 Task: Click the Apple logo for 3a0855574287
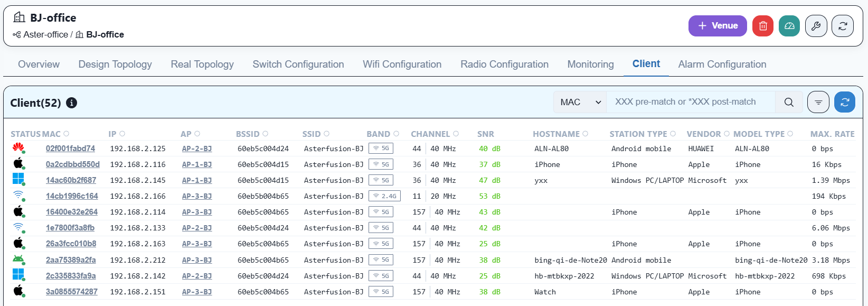(x=18, y=291)
